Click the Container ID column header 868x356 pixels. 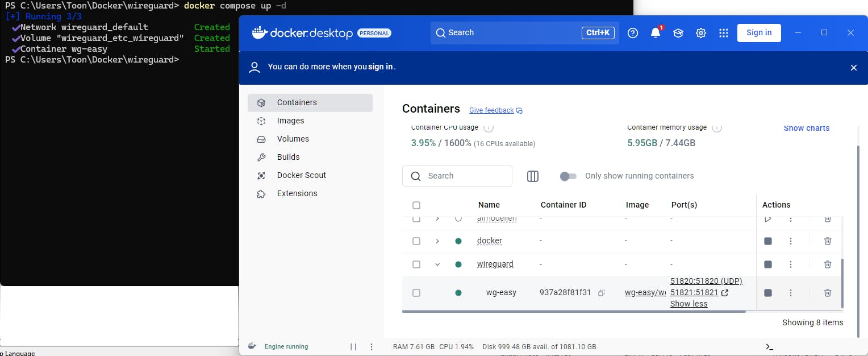(x=564, y=205)
